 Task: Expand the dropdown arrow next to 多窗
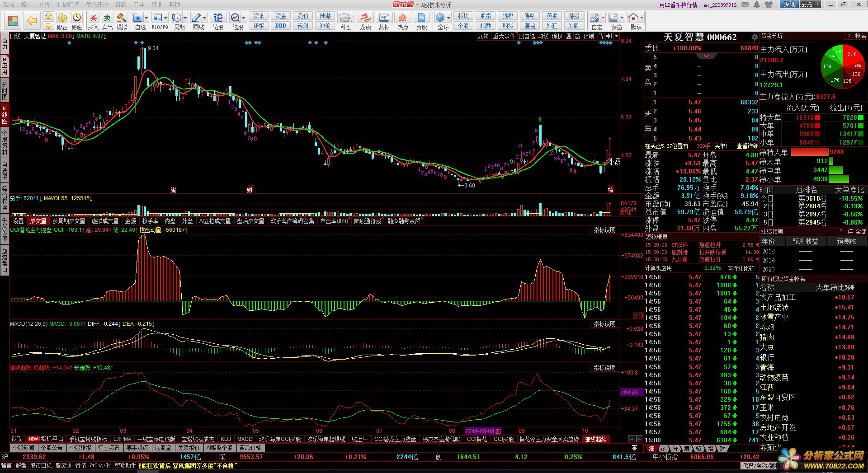click(x=622, y=19)
